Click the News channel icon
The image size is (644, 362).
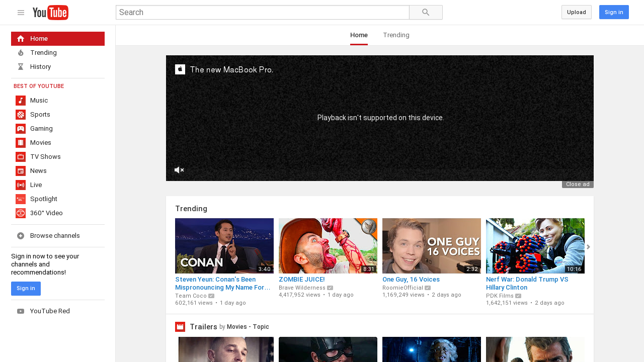pos(21,171)
